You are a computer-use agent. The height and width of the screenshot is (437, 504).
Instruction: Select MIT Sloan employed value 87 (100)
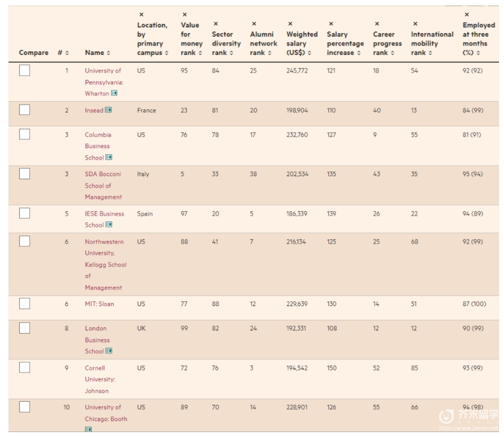pyautogui.click(x=474, y=304)
